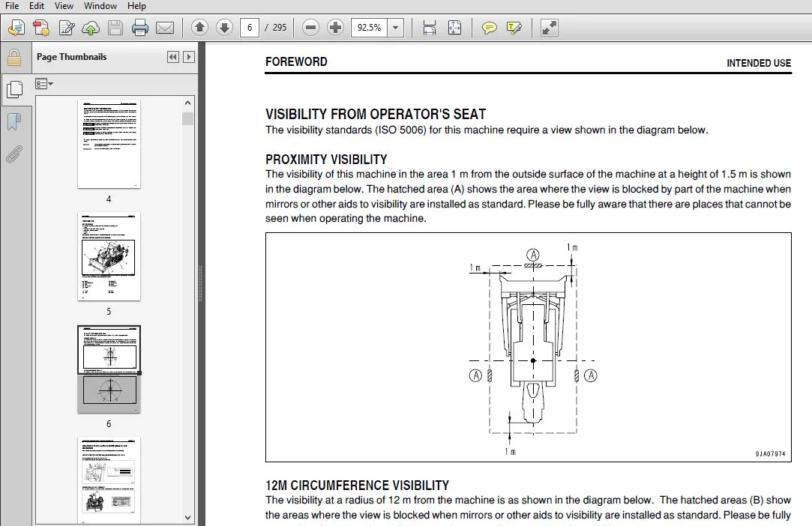Screen dimensions: 812x526
Task: Click the panel divider grip handle
Action: 201,283
